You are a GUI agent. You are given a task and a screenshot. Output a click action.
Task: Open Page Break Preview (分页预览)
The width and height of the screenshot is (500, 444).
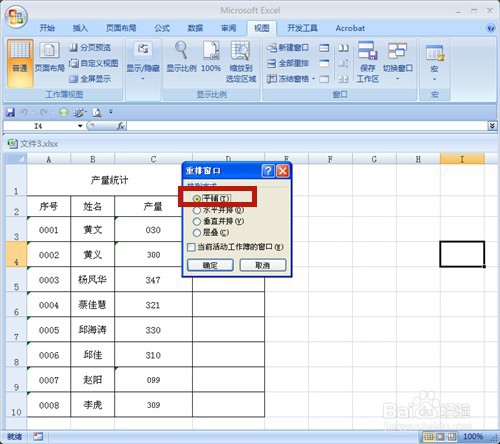coord(90,48)
